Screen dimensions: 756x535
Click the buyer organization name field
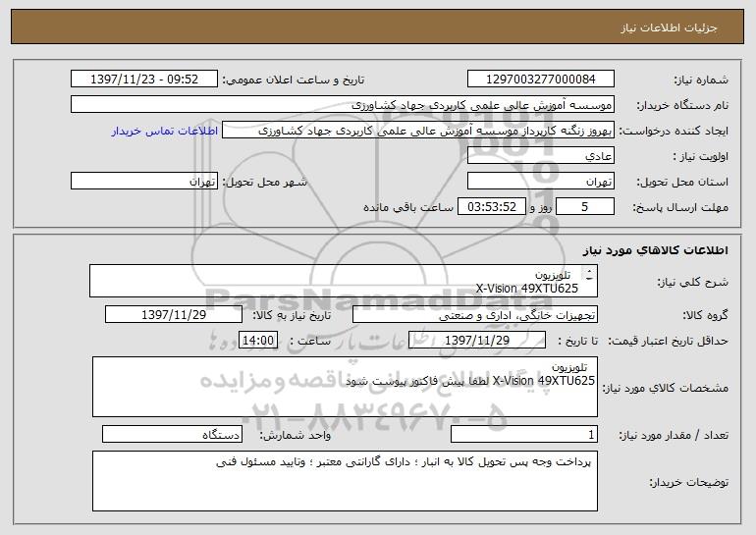(x=343, y=104)
